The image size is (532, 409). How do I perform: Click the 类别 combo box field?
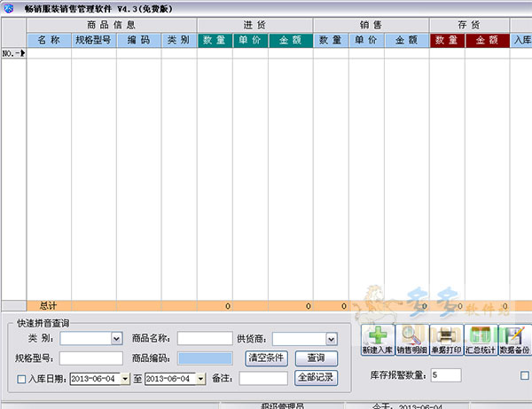91,338
